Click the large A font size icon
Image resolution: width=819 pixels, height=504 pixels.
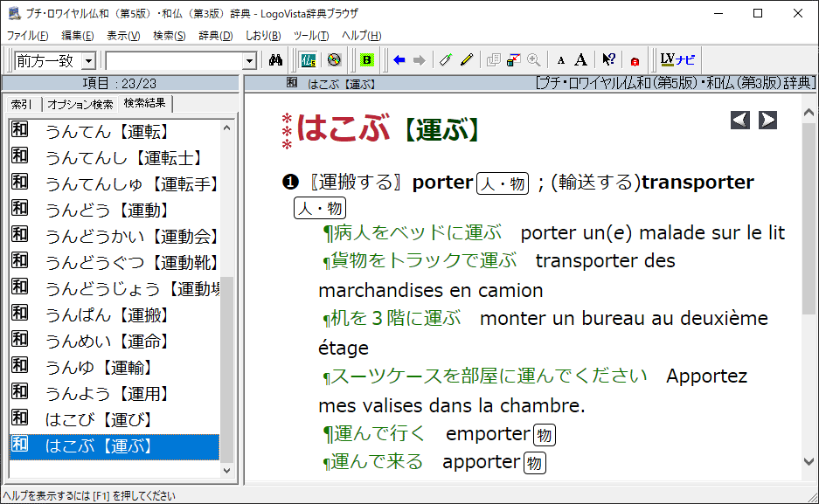point(580,60)
